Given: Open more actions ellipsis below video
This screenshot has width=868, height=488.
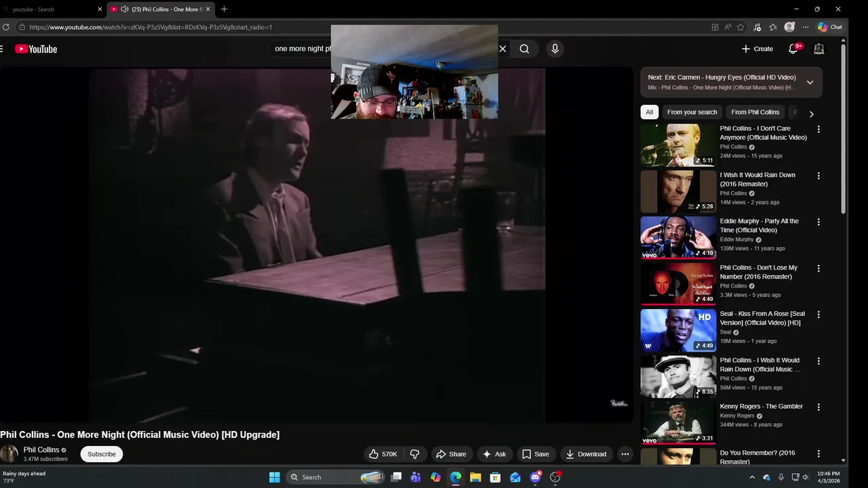Looking at the screenshot, I should 625,454.
